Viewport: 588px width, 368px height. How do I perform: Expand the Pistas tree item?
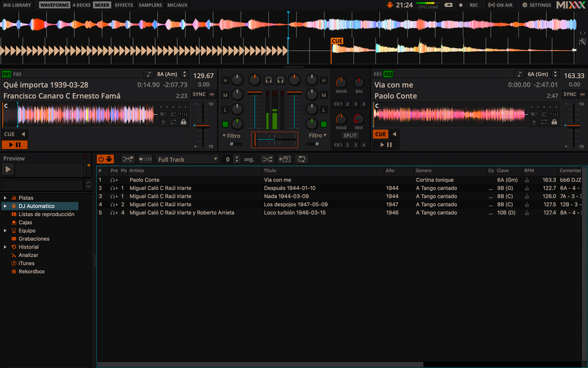(5, 198)
